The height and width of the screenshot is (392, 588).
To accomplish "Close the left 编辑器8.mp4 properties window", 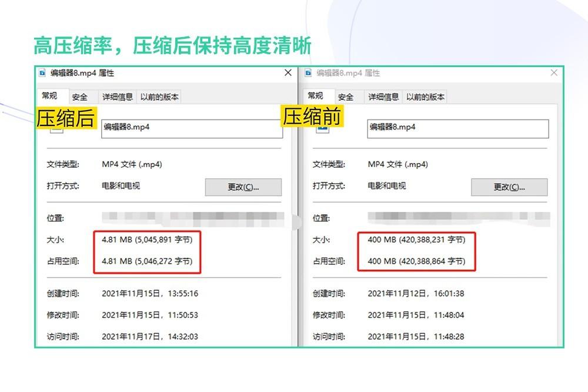I will 288,72.
